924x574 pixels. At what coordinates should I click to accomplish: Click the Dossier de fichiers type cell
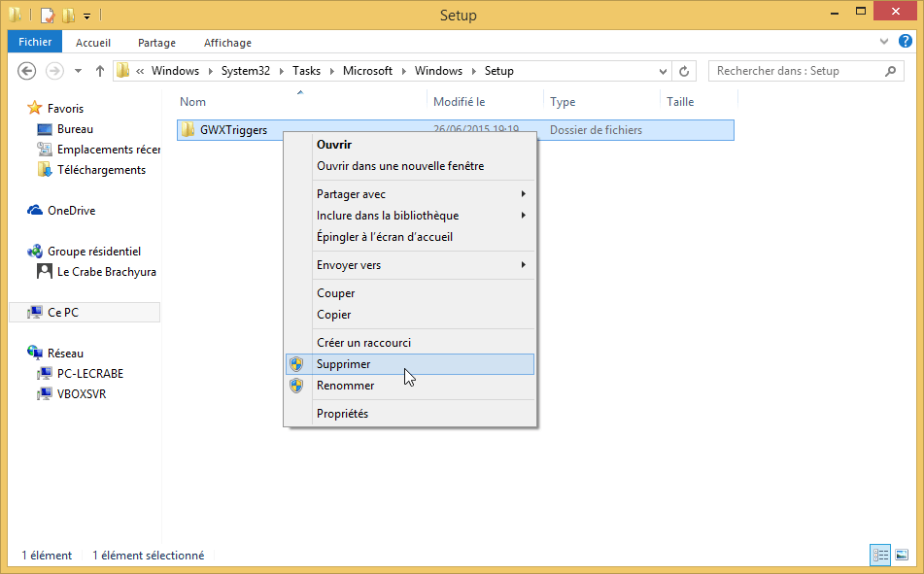point(596,129)
